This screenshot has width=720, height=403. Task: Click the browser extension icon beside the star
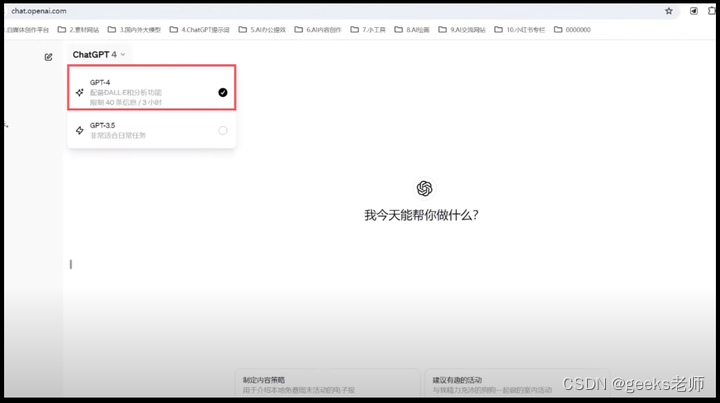pyautogui.click(x=694, y=11)
